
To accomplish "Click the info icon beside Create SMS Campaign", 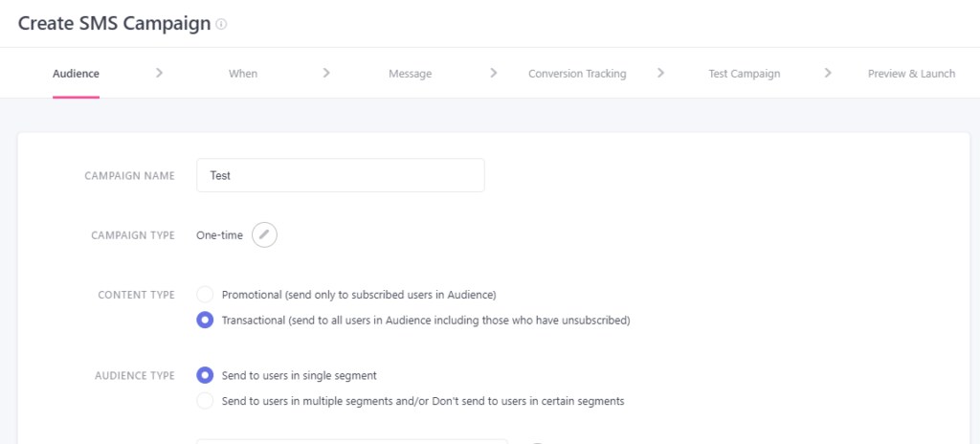I will click(221, 24).
